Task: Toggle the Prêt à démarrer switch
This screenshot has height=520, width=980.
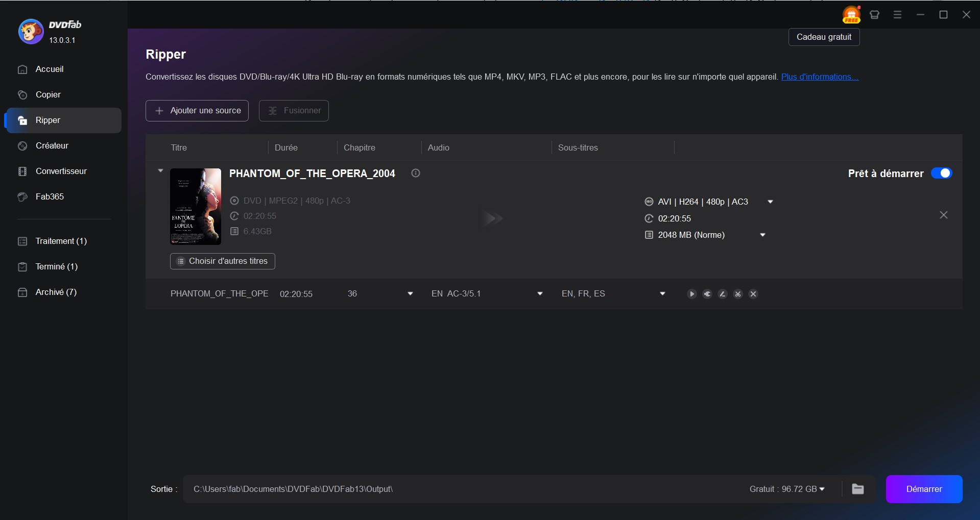Action: coord(941,173)
